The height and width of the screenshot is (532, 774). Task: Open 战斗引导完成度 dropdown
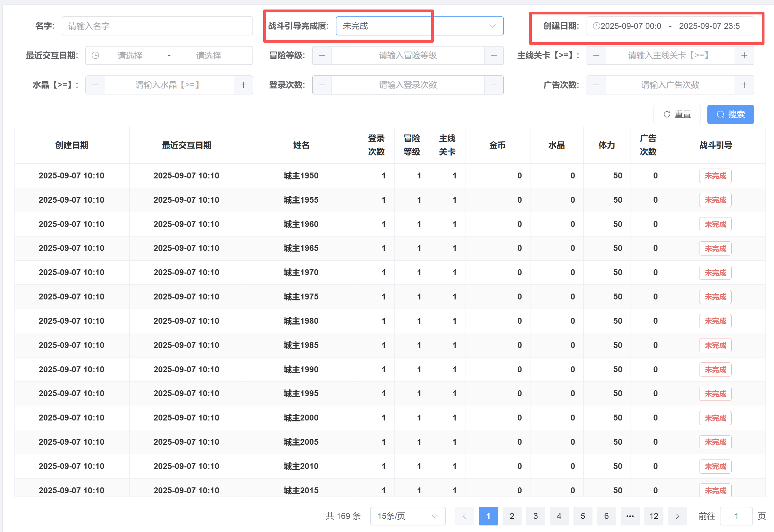click(419, 26)
